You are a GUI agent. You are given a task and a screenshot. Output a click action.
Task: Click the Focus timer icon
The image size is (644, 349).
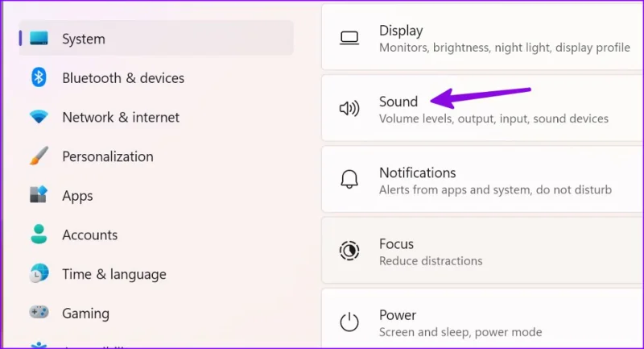tap(349, 251)
